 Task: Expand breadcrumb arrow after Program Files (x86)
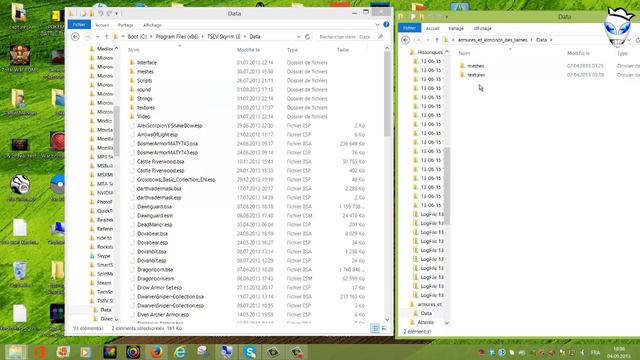202,37
